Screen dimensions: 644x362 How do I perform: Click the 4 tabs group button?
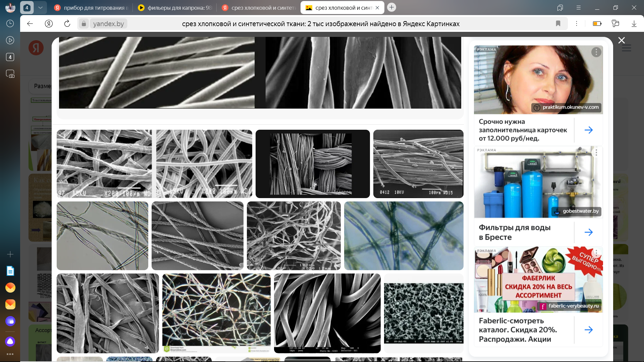click(x=27, y=7)
